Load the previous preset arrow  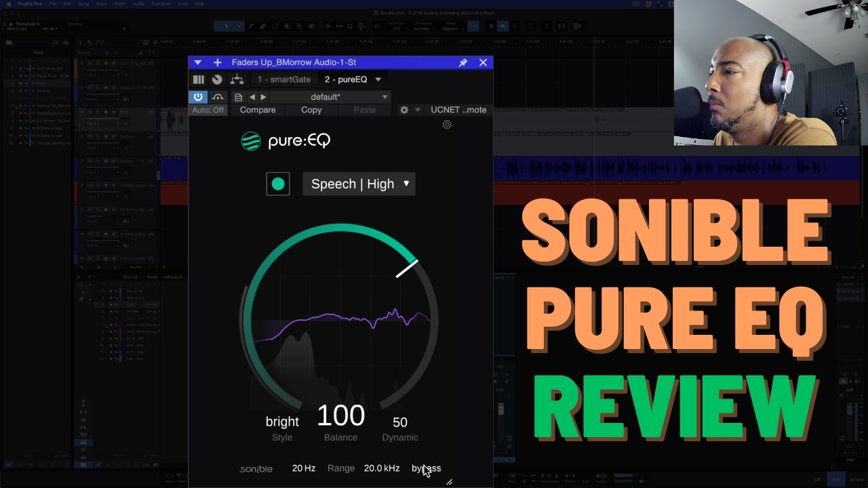tap(252, 97)
